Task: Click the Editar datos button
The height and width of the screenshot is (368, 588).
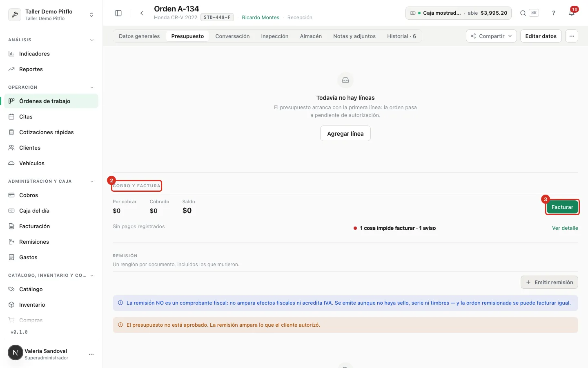Action: coord(541,36)
